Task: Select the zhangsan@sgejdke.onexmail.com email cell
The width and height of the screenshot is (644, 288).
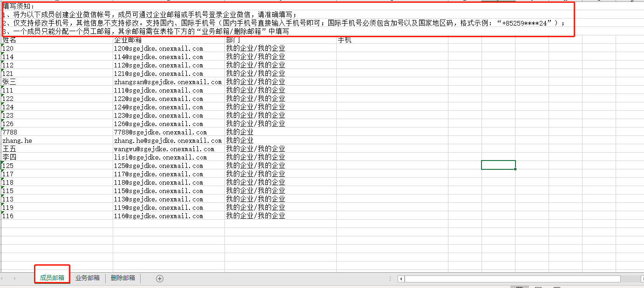Action: (168, 82)
